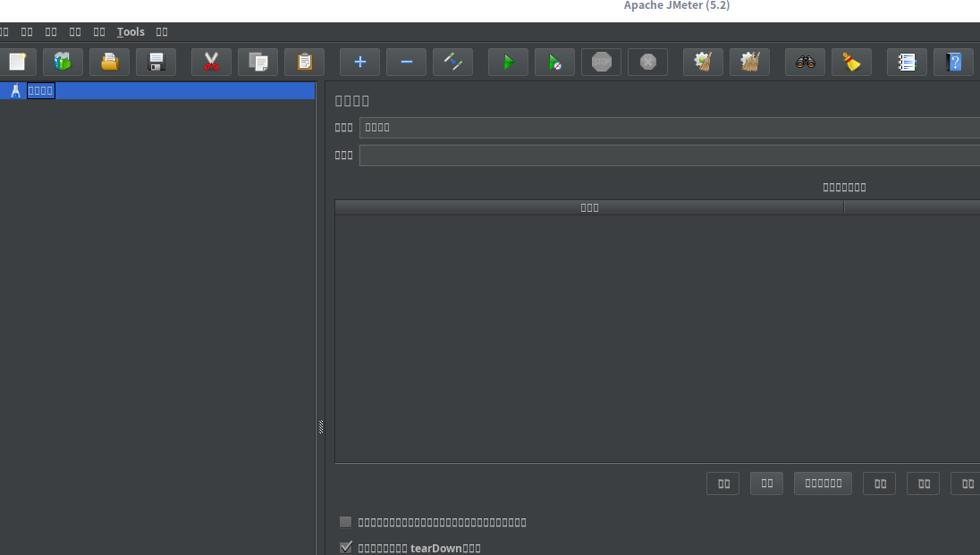The width and height of the screenshot is (980, 555).
Task: Open the Tools menu
Action: tap(131, 32)
